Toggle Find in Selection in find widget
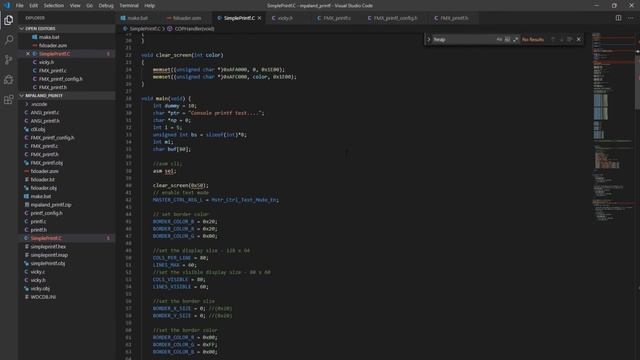The height and width of the screenshot is (360, 640). [x=569, y=40]
